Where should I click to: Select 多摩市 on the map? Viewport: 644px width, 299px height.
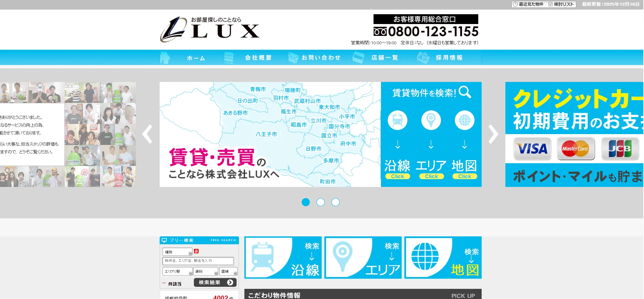(331, 161)
